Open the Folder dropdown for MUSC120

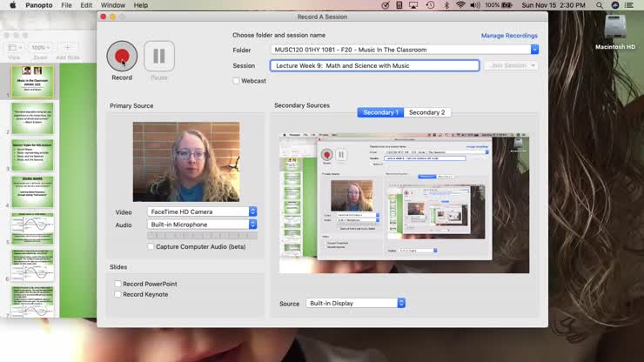(x=405, y=50)
